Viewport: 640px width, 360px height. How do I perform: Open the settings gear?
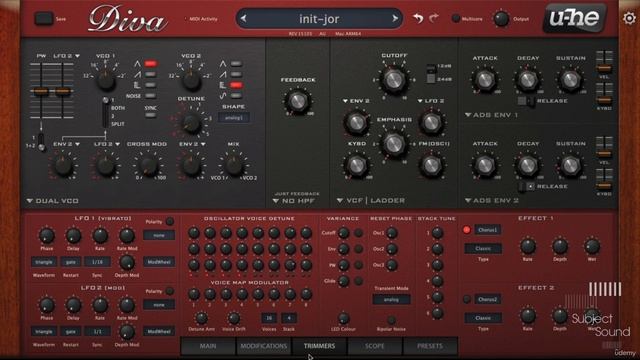tap(629, 18)
